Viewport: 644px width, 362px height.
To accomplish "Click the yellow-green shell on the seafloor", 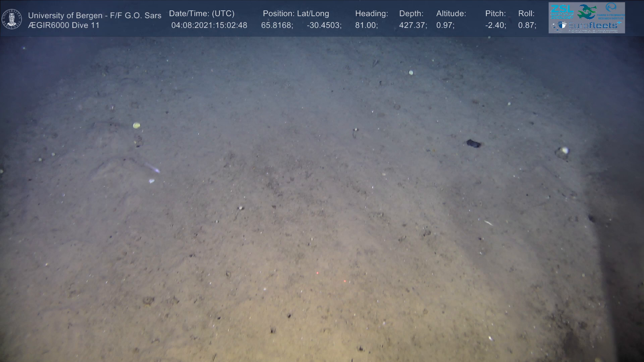I will [x=136, y=125].
